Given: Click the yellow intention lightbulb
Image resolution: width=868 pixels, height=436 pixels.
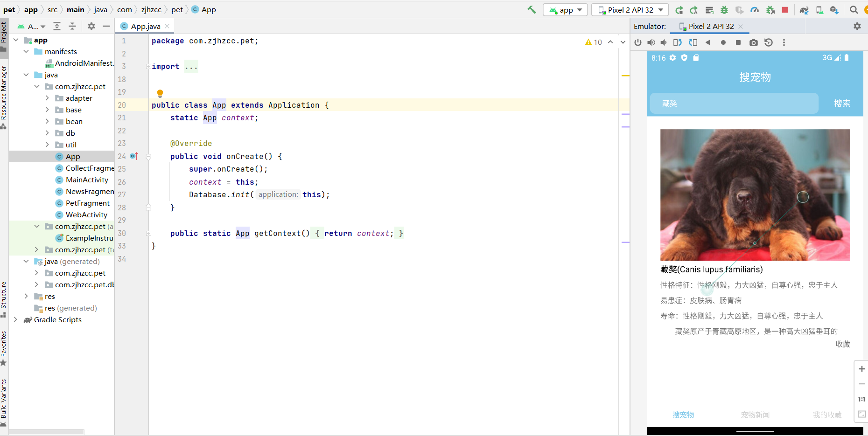Looking at the screenshot, I should pyautogui.click(x=160, y=93).
